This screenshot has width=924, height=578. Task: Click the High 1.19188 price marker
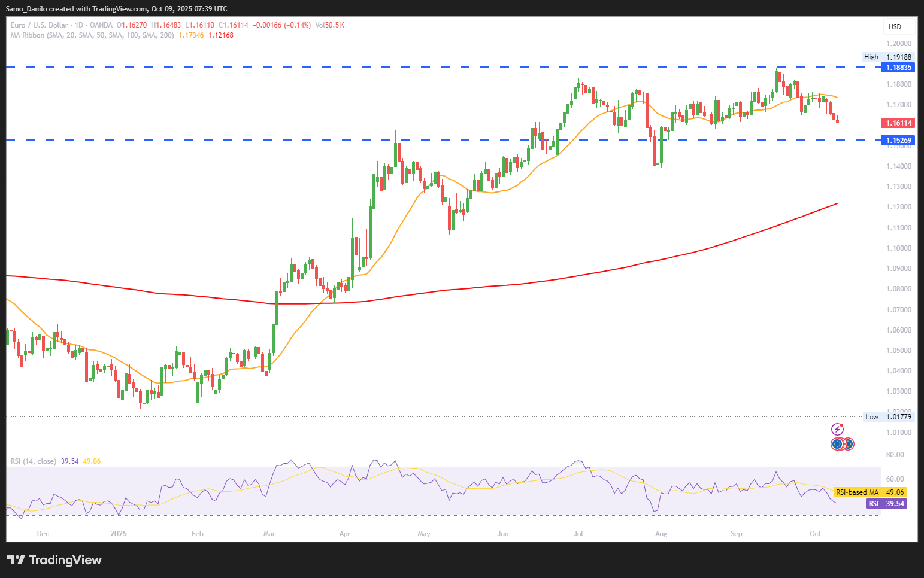888,57
